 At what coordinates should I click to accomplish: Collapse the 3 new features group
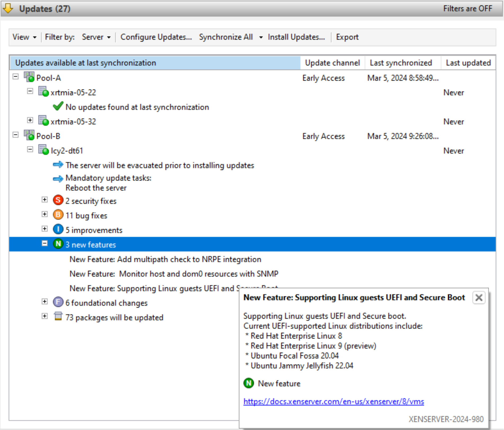(45, 243)
